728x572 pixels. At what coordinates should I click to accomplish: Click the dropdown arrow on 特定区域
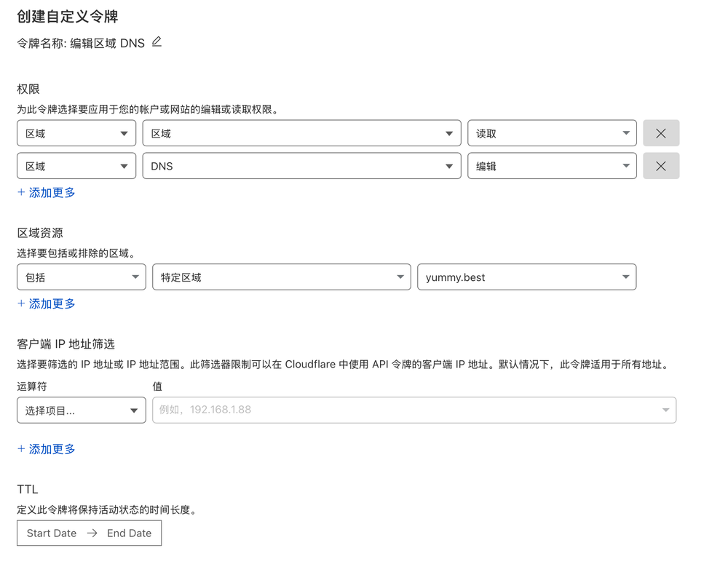tap(400, 277)
